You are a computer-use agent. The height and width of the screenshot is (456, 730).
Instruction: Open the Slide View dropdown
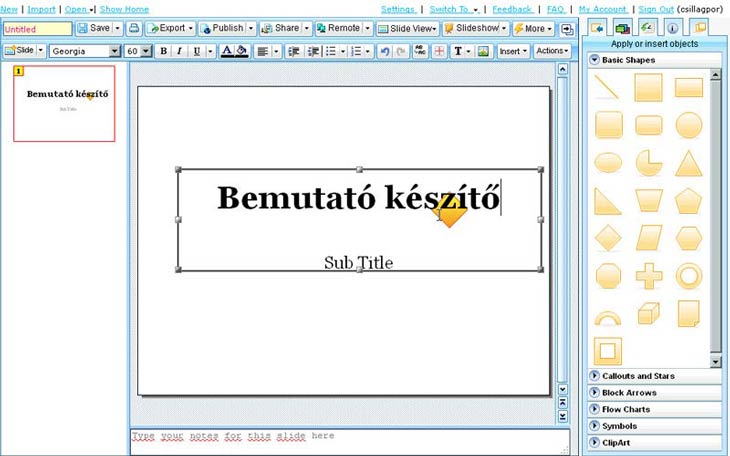click(x=408, y=29)
